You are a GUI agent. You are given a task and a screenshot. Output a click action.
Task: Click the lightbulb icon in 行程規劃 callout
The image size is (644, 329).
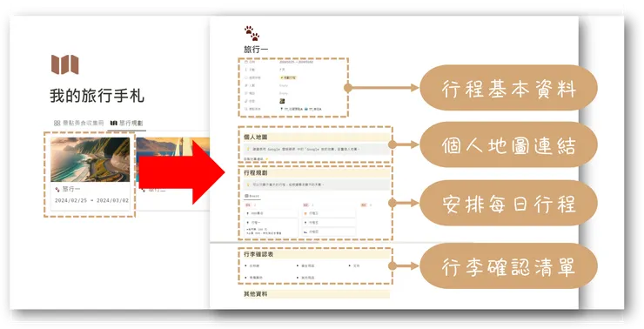248,185
